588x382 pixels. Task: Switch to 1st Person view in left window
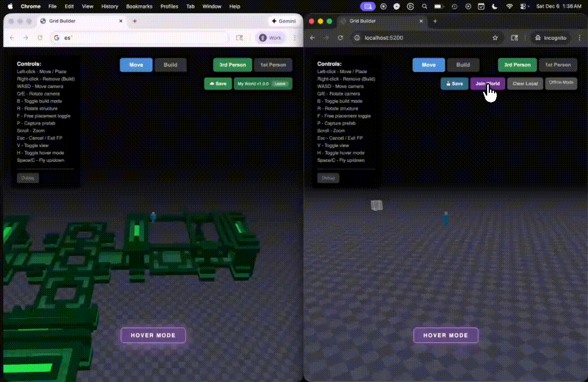tap(273, 65)
